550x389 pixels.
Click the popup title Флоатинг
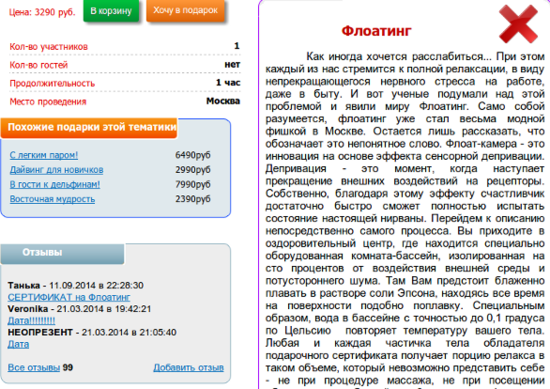pos(376,31)
